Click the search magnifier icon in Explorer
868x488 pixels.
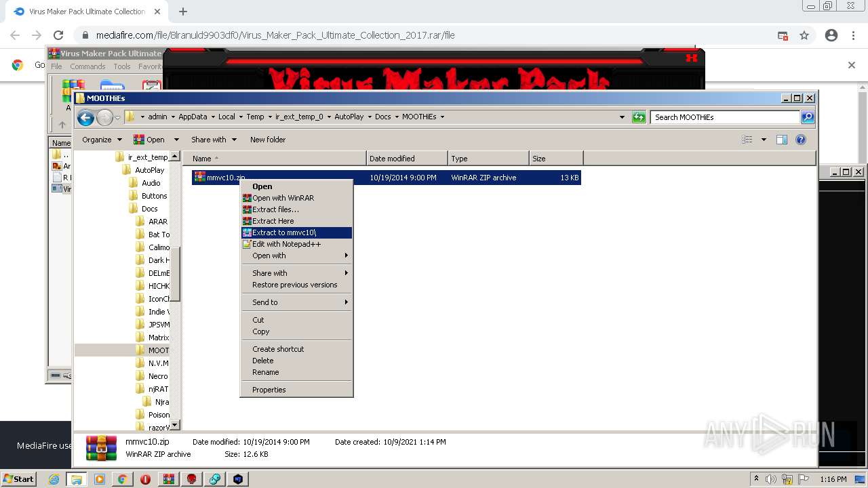pos(808,117)
